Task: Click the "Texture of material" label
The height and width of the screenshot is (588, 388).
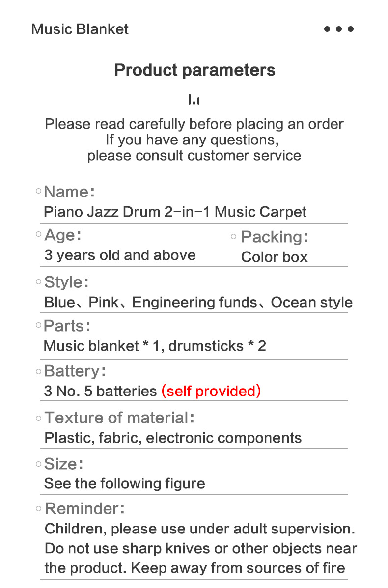Action: click(x=116, y=418)
